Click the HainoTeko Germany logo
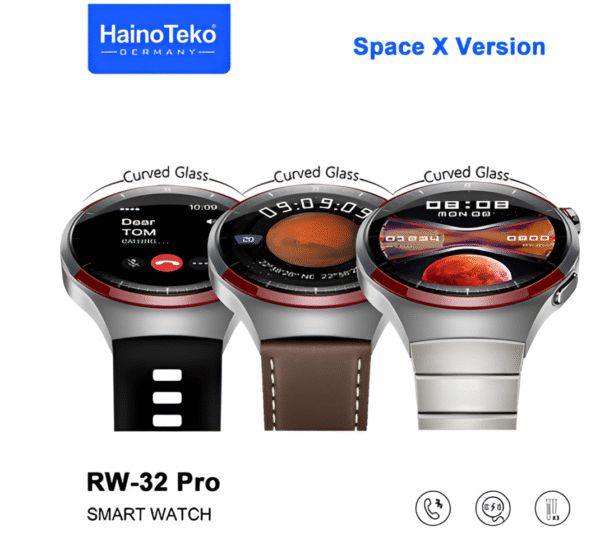The height and width of the screenshot is (536, 600). tap(159, 39)
